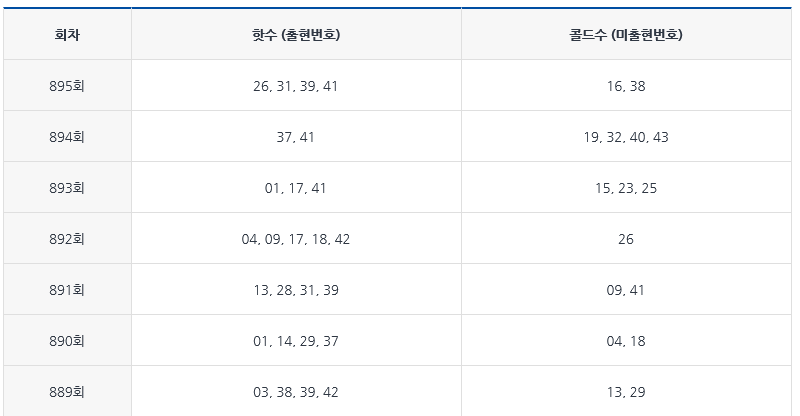Select the 895회 row label
Image resolution: width=800 pixels, height=416 pixels.
[x=67, y=86]
